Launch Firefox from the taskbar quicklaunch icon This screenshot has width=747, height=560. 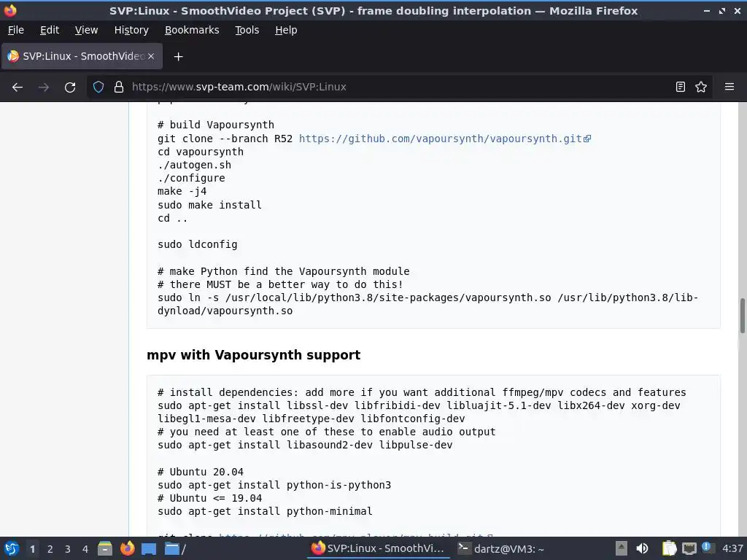(x=127, y=548)
